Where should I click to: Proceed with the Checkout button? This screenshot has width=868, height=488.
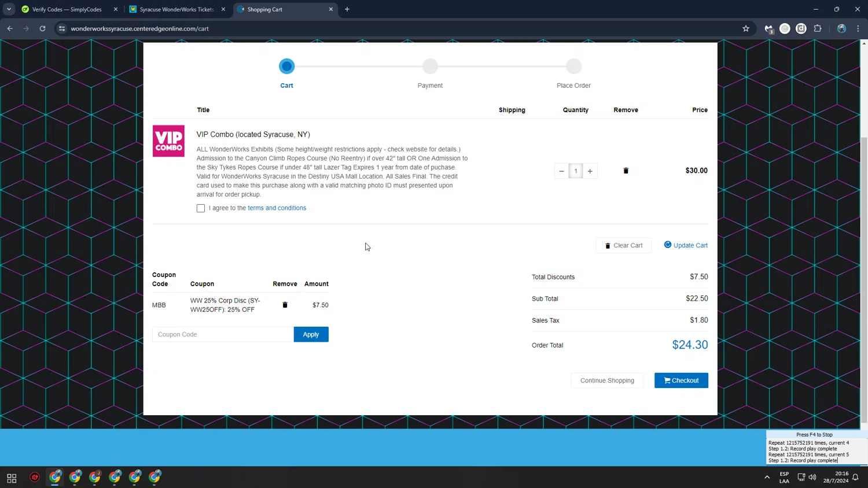(681, 380)
